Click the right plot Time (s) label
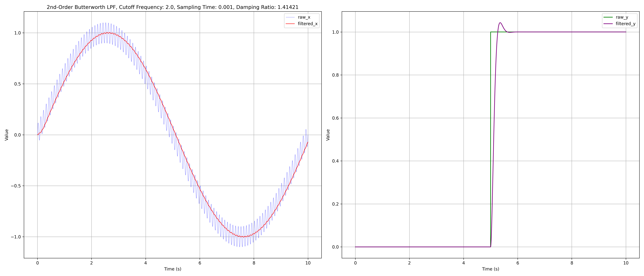 (x=490, y=269)
